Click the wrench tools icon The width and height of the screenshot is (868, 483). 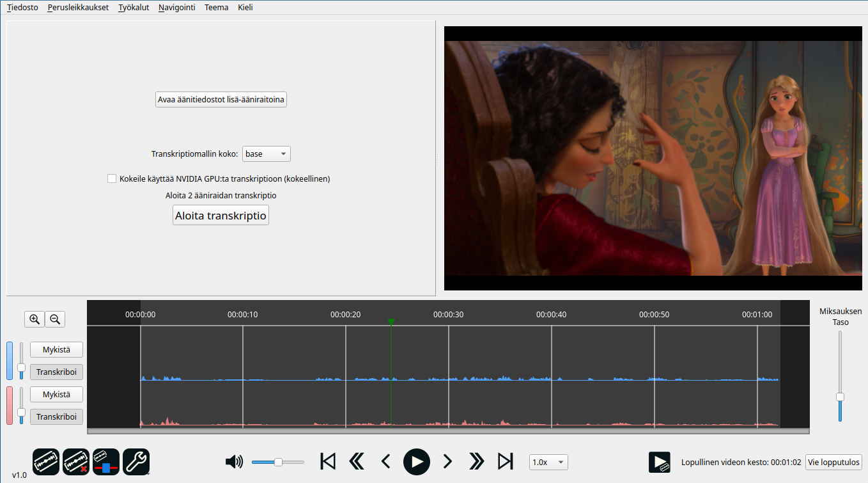click(x=136, y=461)
